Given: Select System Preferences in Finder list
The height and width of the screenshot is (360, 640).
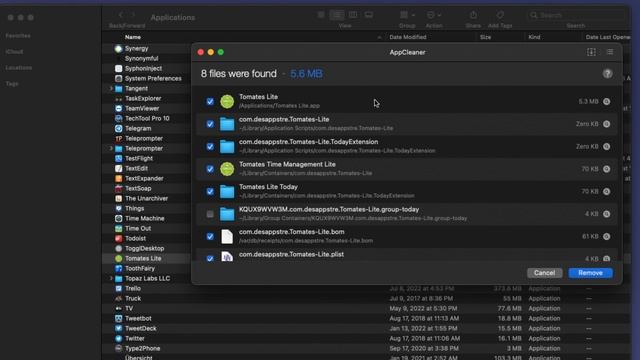Looking at the screenshot, I should click(153, 78).
